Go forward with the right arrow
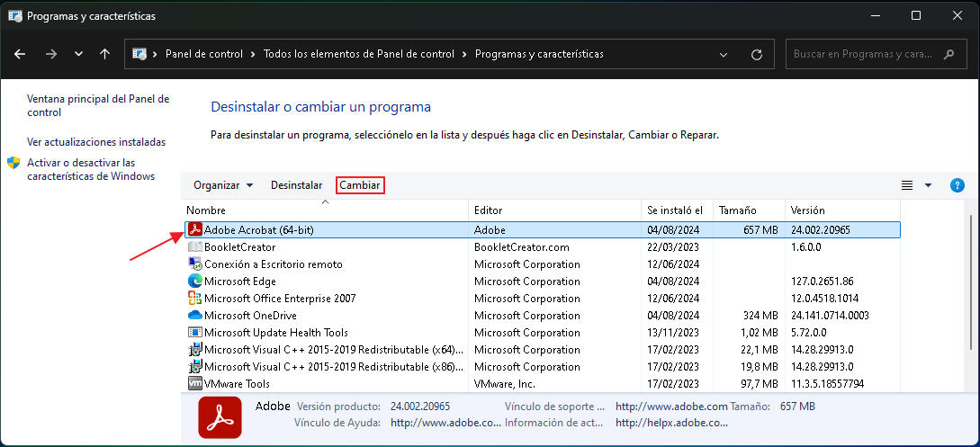 [51, 54]
